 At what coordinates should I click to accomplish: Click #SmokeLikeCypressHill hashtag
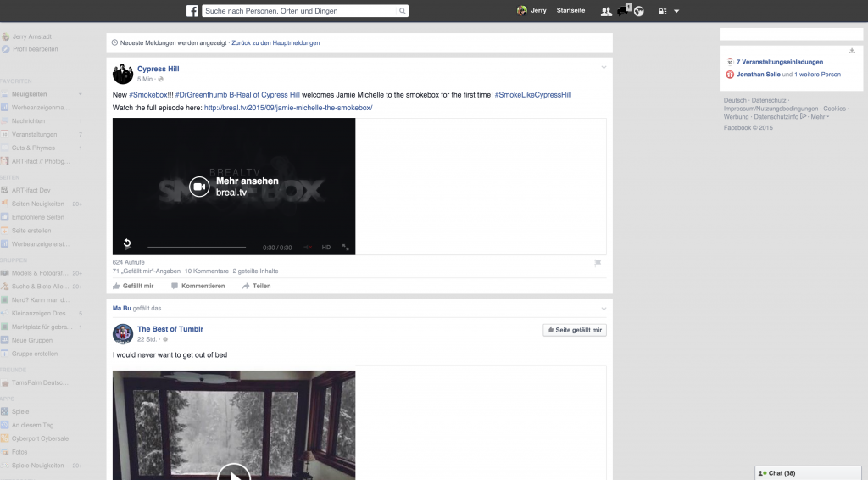pos(533,95)
